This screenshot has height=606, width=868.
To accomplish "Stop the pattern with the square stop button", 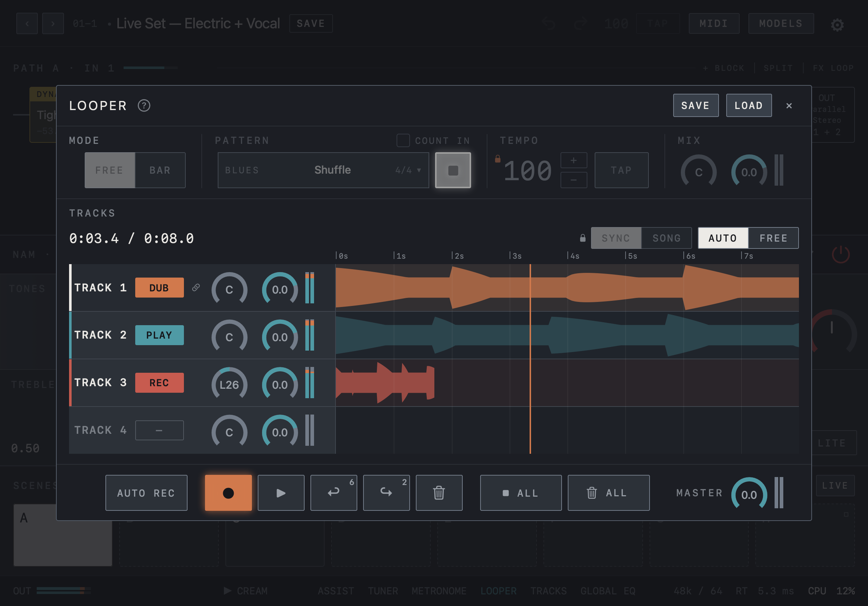I will click(x=453, y=170).
